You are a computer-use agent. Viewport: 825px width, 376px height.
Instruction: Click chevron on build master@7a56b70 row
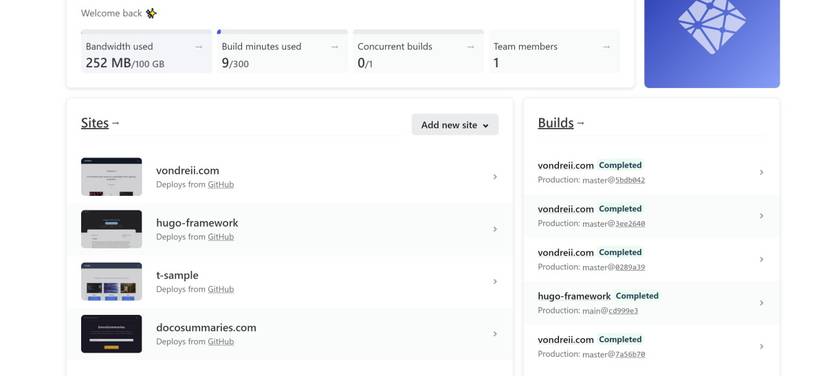click(x=761, y=347)
